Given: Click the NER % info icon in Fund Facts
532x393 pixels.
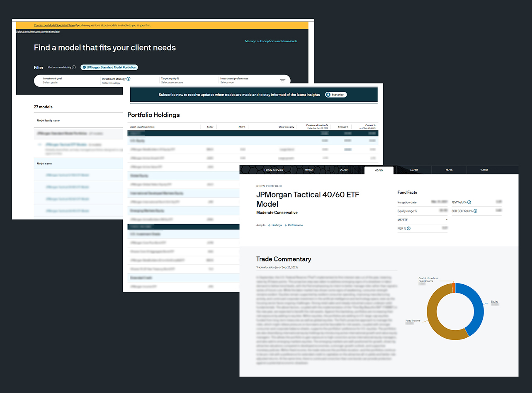Looking at the screenshot, I should pyautogui.click(x=409, y=229).
